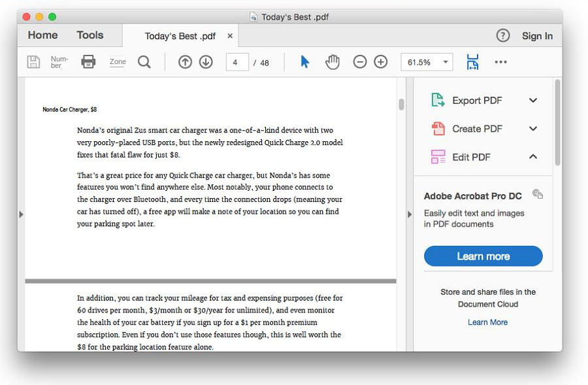
Task: Zoom out with the minus button
Action: point(360,62)
